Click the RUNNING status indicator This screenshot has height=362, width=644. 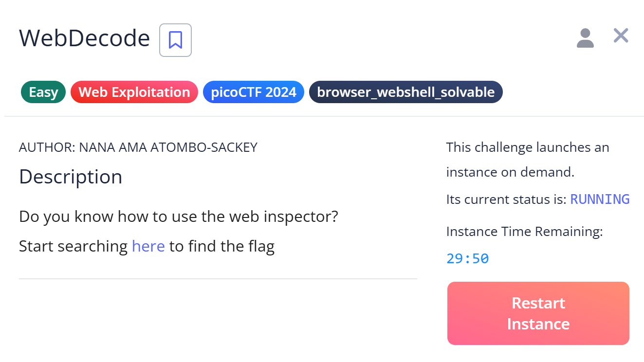click(600, 199)
